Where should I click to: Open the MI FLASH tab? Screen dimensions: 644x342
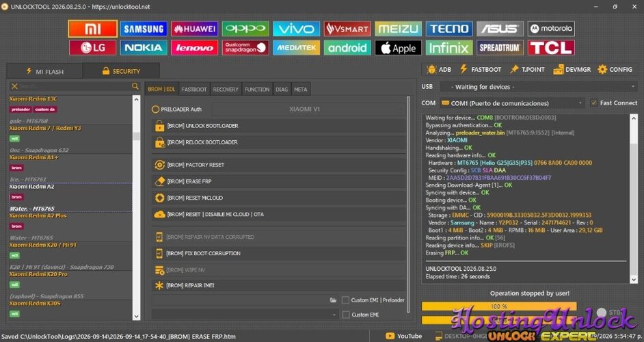point(44,72)
